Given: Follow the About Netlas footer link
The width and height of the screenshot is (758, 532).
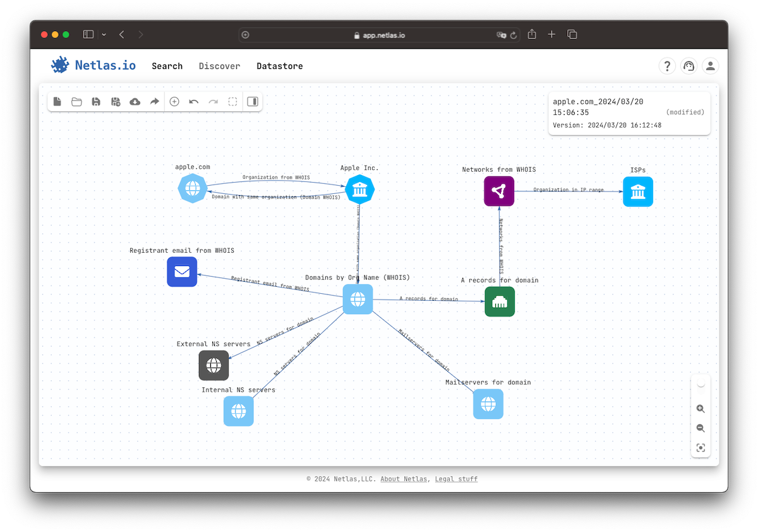Looking at the screenshot, I should point(404,479).
